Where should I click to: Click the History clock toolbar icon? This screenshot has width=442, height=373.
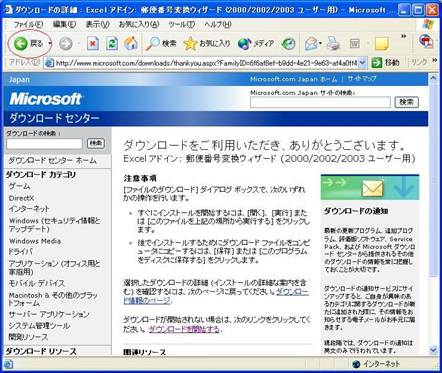click(x=288, y=44)
